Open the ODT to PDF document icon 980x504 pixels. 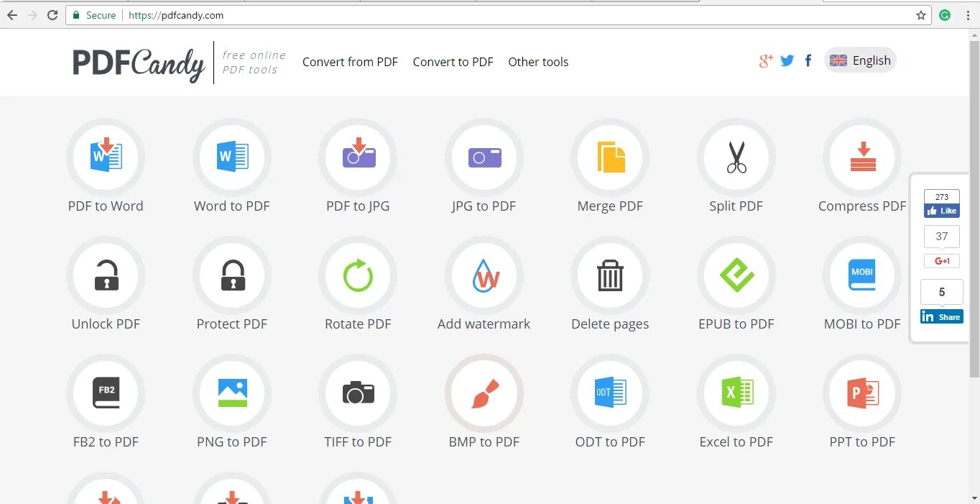pyautogui.click(x=610, y=393)
